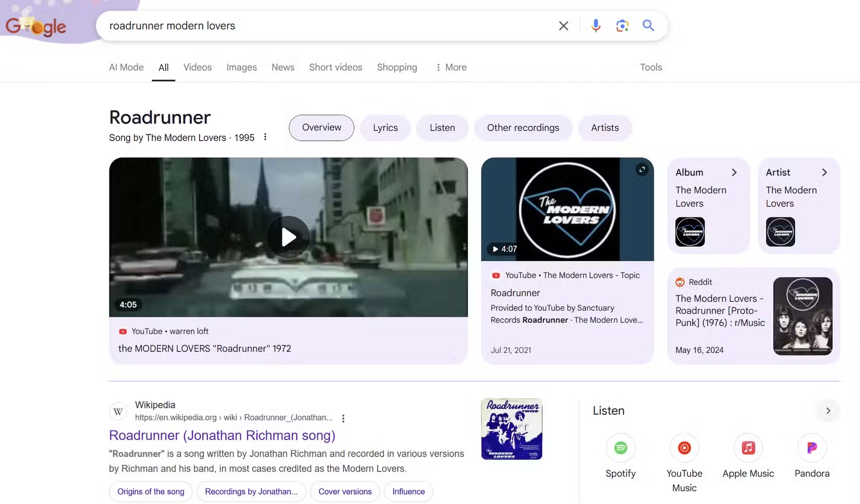Open Roadrunner (Jonathan Richman song) Wikipedia link

tap(222, 435)
